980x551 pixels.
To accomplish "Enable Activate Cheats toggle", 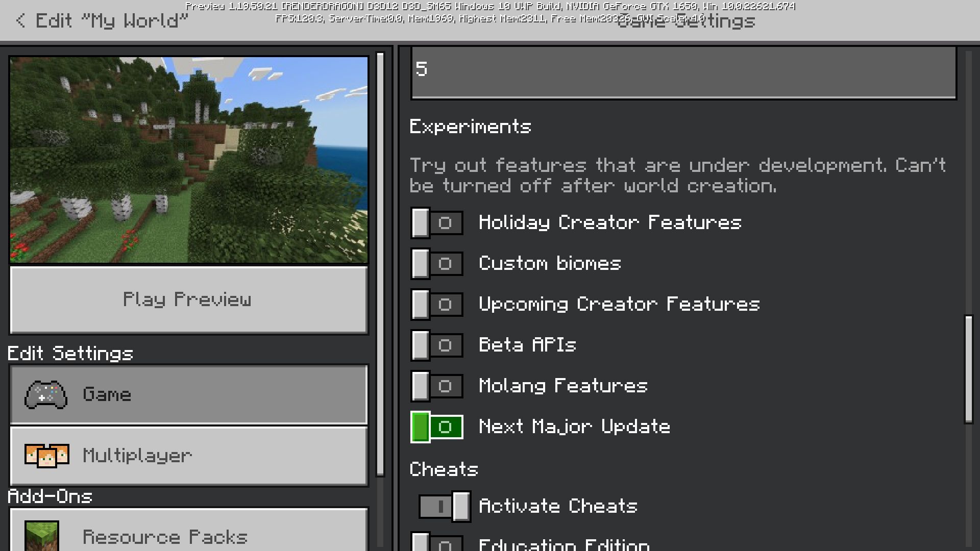I will click(x=442, y=507).
